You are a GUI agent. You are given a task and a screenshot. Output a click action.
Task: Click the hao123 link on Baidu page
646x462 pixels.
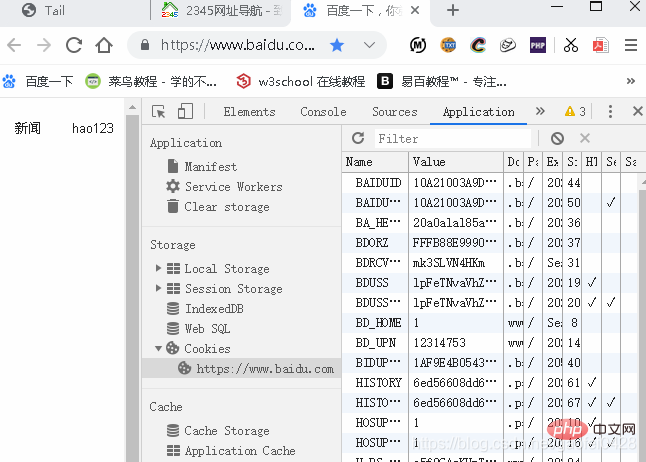[x=93, y=128]
